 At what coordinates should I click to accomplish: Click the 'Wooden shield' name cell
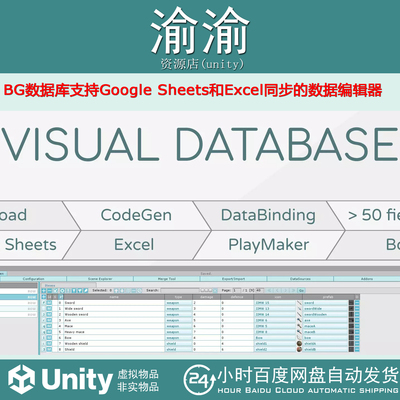point(114,343)
